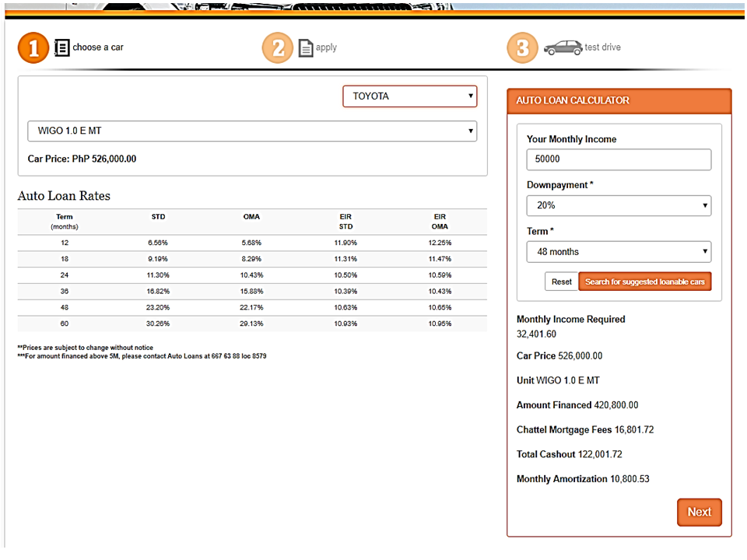Click the 10.65% EIR OMA cell
This screenshot has width=747, height=560.
pyautogui.click(x=440, y=308)
